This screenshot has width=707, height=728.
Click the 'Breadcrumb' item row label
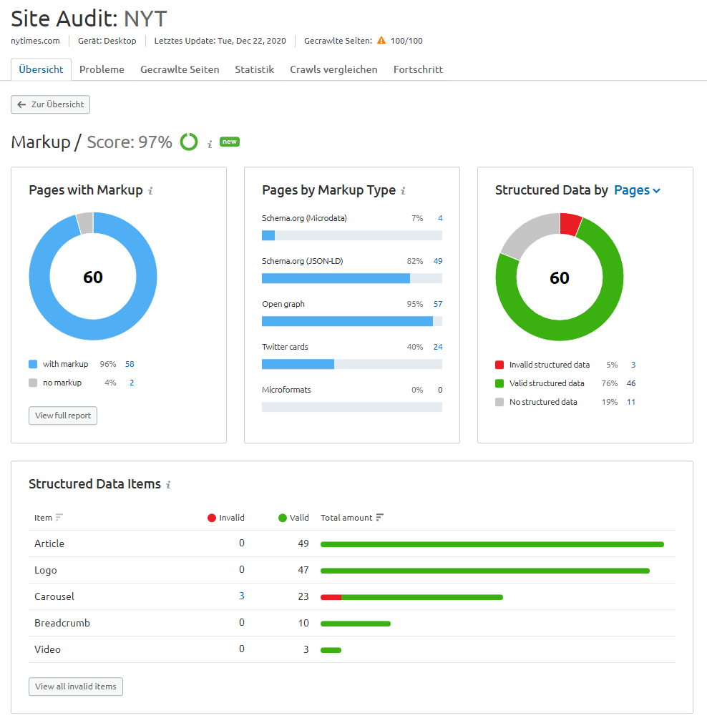click(x=62, y=623)
